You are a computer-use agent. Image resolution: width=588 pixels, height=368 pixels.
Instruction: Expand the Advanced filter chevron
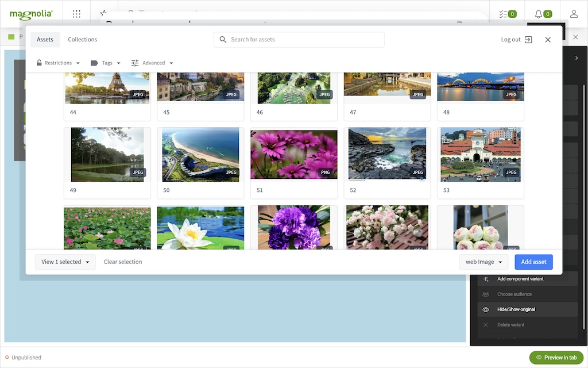pyautogui.click(x=171, y=63)
